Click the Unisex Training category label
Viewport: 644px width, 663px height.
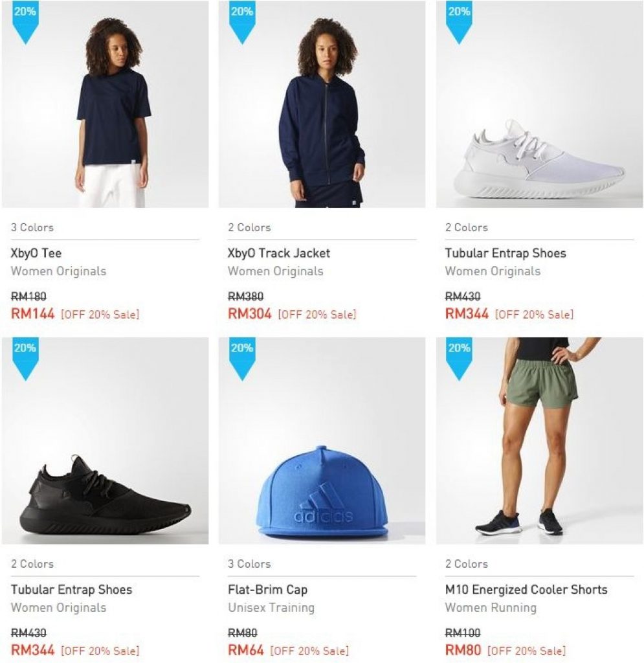point(271,608)
